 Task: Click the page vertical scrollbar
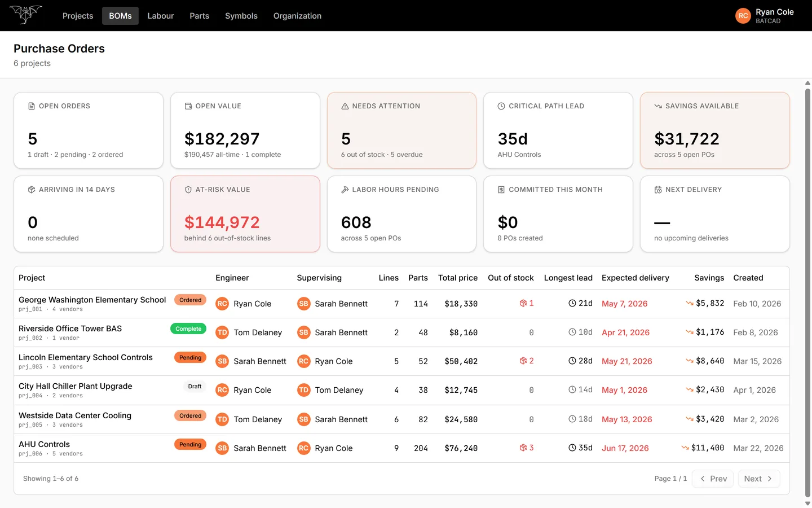pyautogui.click(x=807, y=293)
